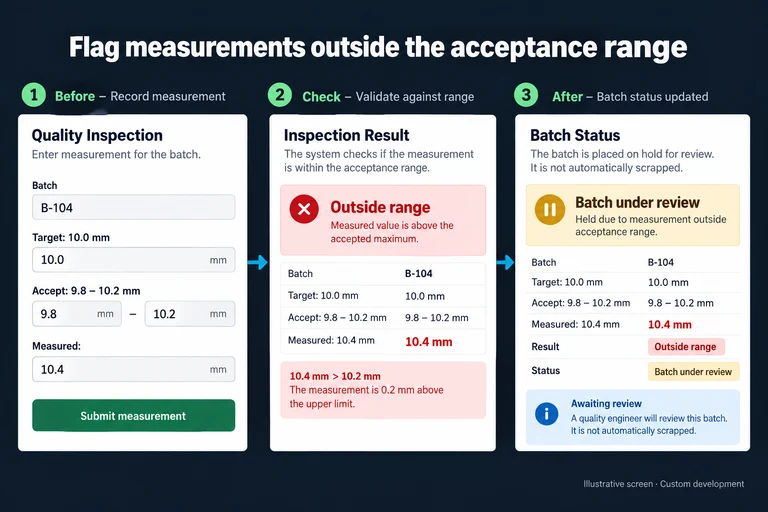Select the upper accept limit field 10.2
The image size is (768, 512).
coord(190,314)
